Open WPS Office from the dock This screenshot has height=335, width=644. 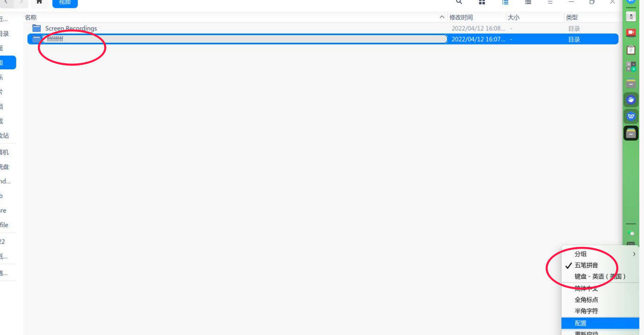click(x=631, y=116)
